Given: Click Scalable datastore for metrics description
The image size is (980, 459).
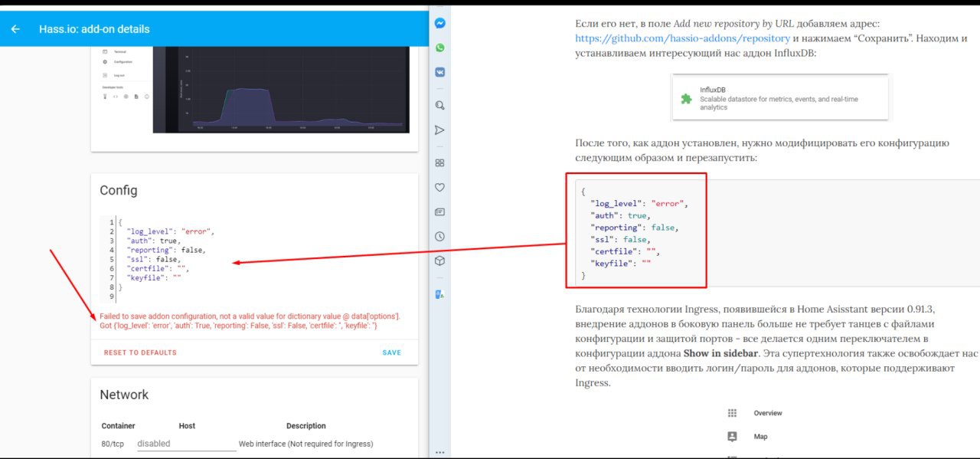Looking at the screenshot, I should point(779,103).
